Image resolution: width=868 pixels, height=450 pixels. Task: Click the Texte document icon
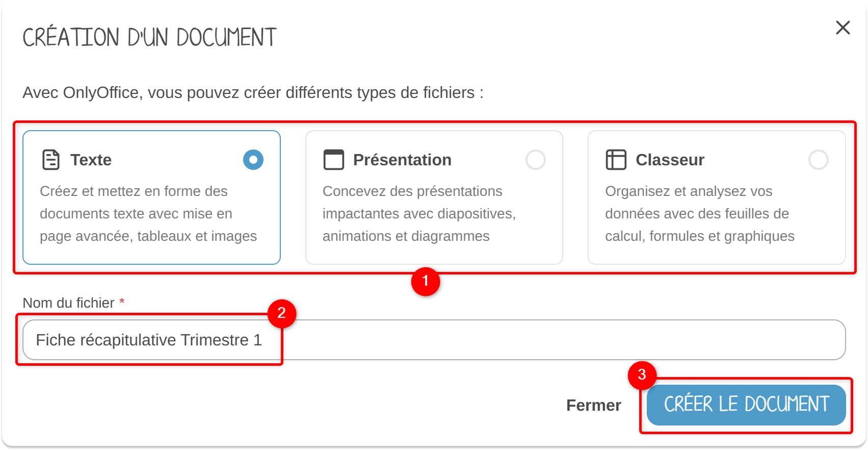pyautogui.click(x=51, y=160)
